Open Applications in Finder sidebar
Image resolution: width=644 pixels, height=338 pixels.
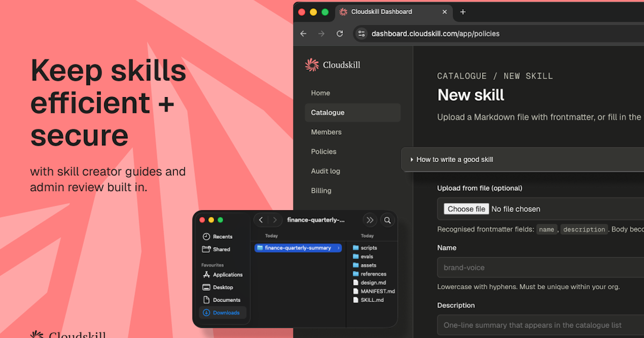point(223,275)
